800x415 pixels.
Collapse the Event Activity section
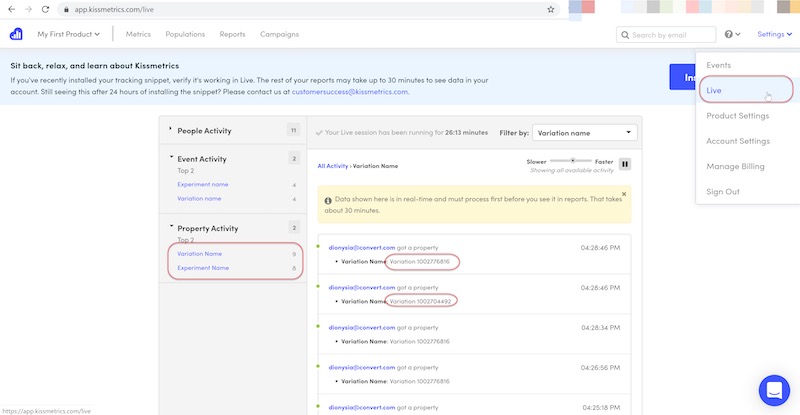tap(171, 157)
